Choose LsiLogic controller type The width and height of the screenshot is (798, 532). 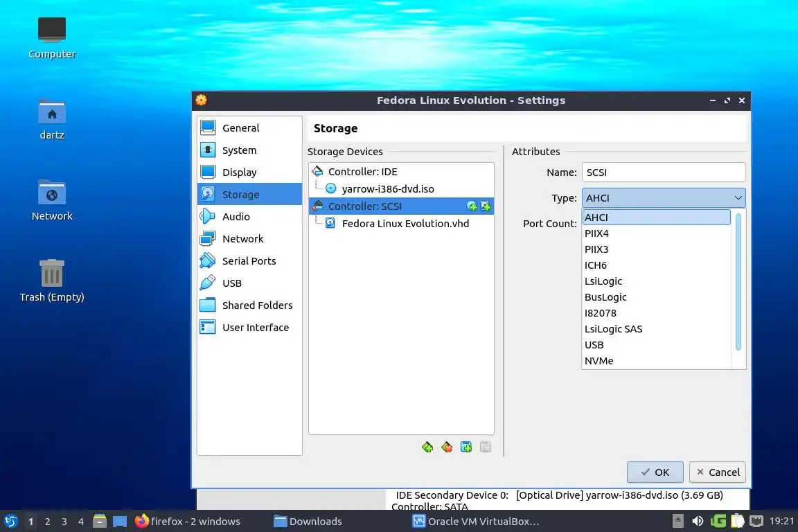657,281
